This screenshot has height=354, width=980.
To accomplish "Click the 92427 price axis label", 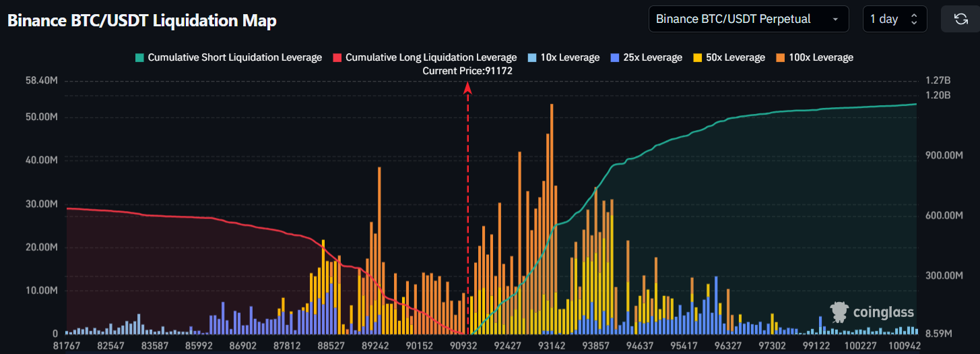I will (507, 345).
